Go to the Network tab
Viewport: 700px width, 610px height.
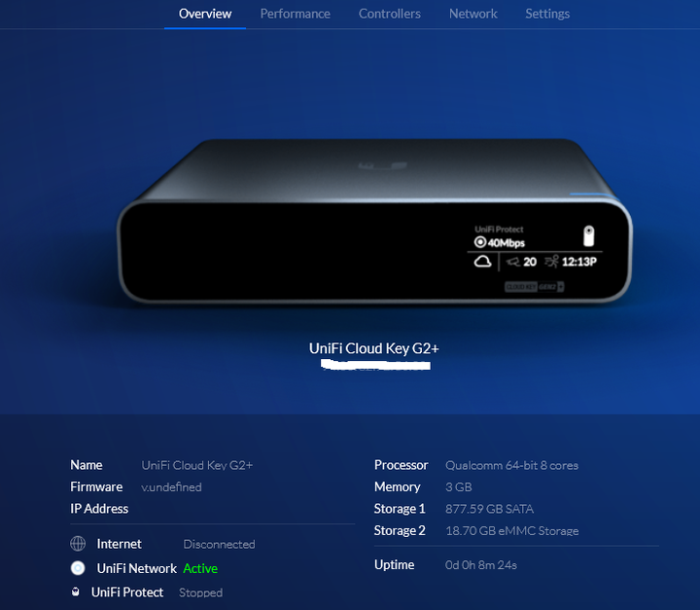[x=472, y=14]
